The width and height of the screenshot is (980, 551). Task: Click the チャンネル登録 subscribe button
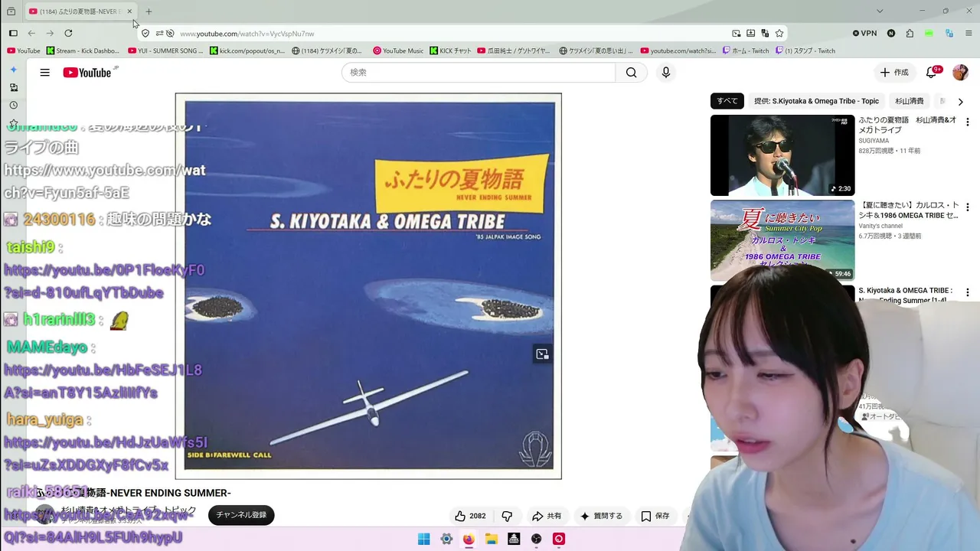point(241,515)
